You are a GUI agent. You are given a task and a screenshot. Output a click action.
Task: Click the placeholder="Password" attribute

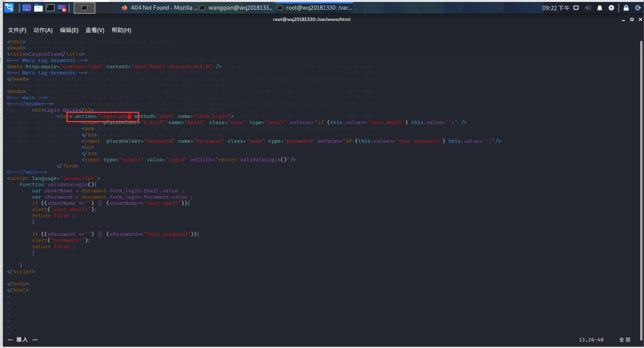(x=141, y=141)
